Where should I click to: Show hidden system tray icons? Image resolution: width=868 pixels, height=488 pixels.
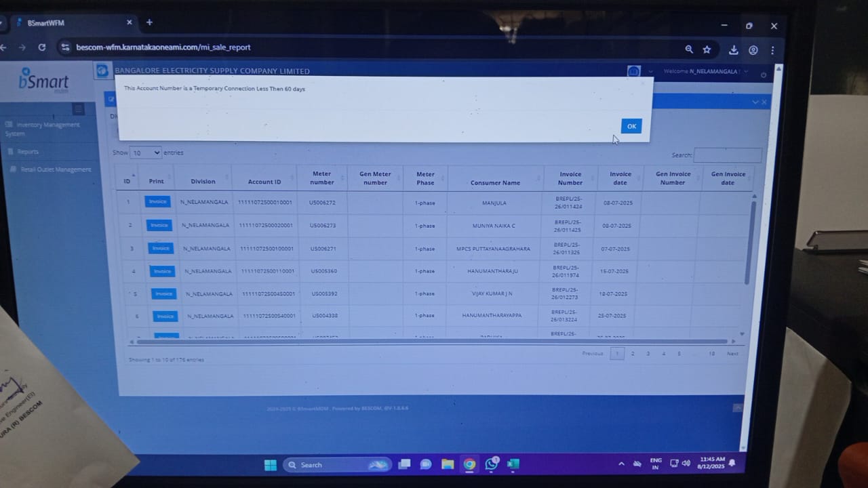coord(621,464)
